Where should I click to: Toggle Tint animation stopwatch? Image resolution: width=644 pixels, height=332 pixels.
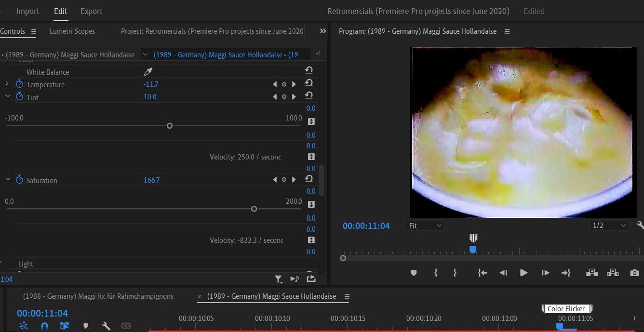point(19,96)
